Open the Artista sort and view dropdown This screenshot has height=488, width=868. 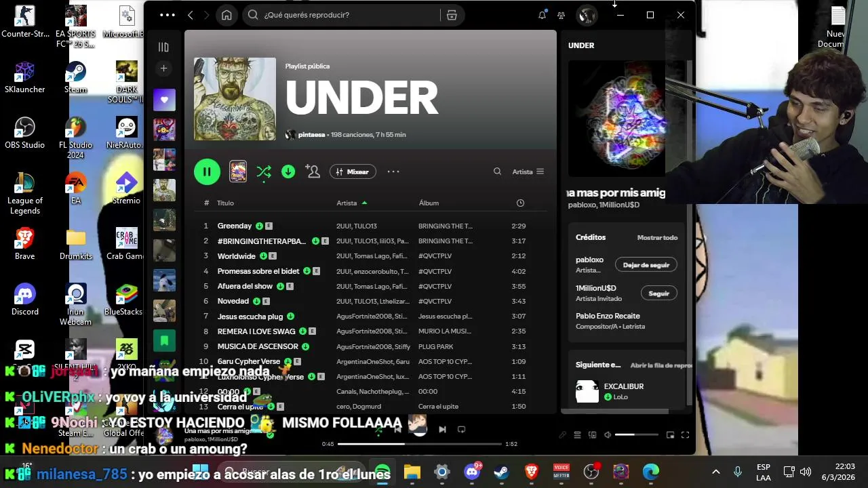[x=528, y=171]
